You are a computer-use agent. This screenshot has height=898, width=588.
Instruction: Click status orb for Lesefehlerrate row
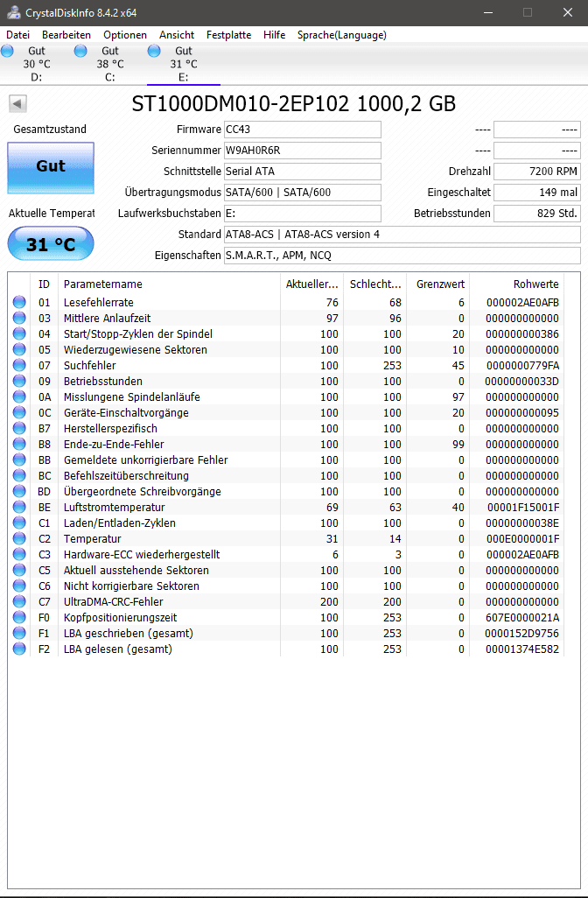(x=19, y=302)
